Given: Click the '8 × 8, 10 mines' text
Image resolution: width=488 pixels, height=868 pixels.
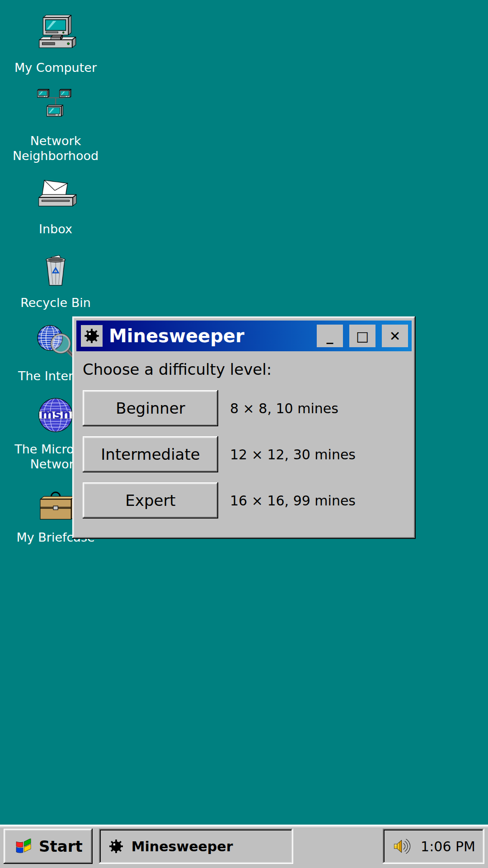Looking at the screenshot, I should click(x=284, y=408).
